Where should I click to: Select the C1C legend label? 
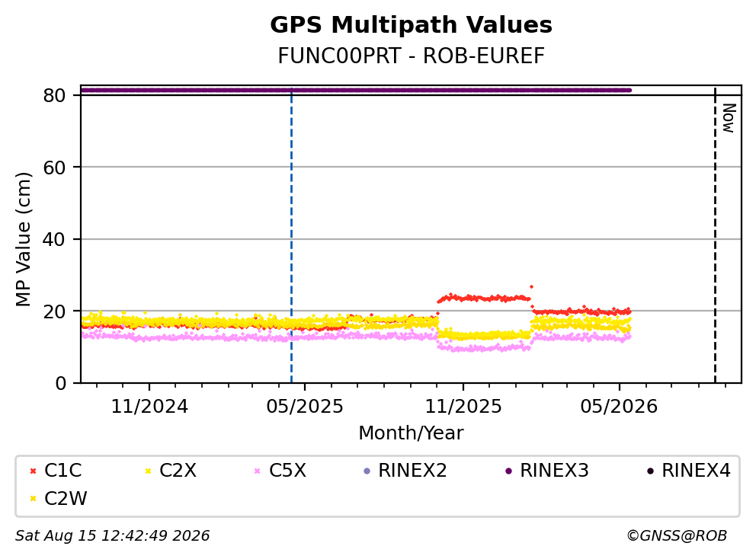(62, 471)
